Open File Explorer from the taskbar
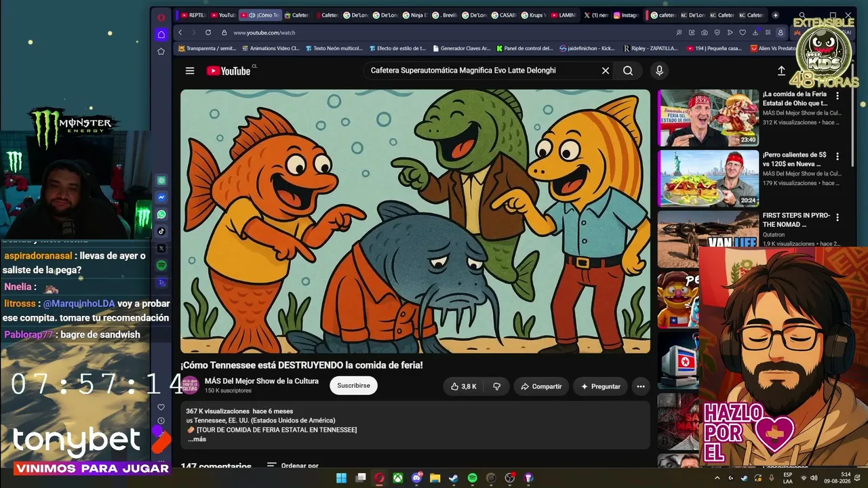The width and height of the screenshot is (868, 488). pyautogui.click(x=435, y=478)
